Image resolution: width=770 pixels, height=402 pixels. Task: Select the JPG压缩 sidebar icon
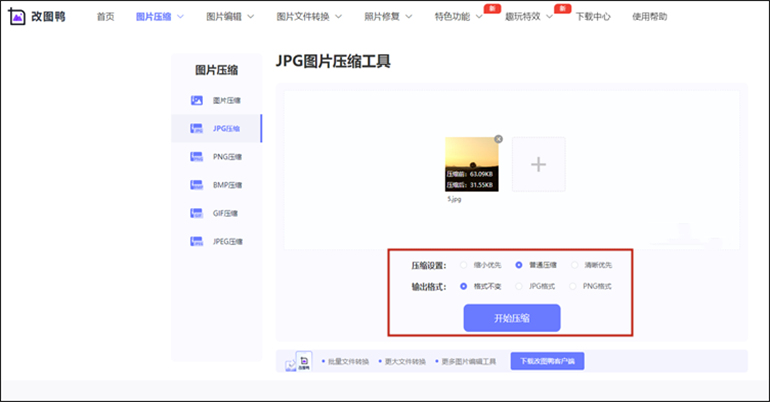click(197, 128)
